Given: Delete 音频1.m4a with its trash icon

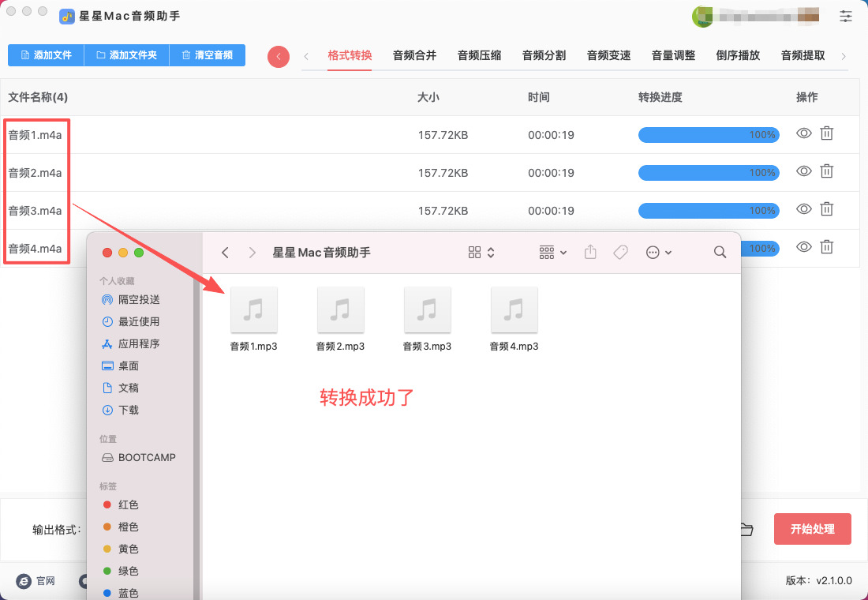Looking at the screenshot, I should click(826, 133).
